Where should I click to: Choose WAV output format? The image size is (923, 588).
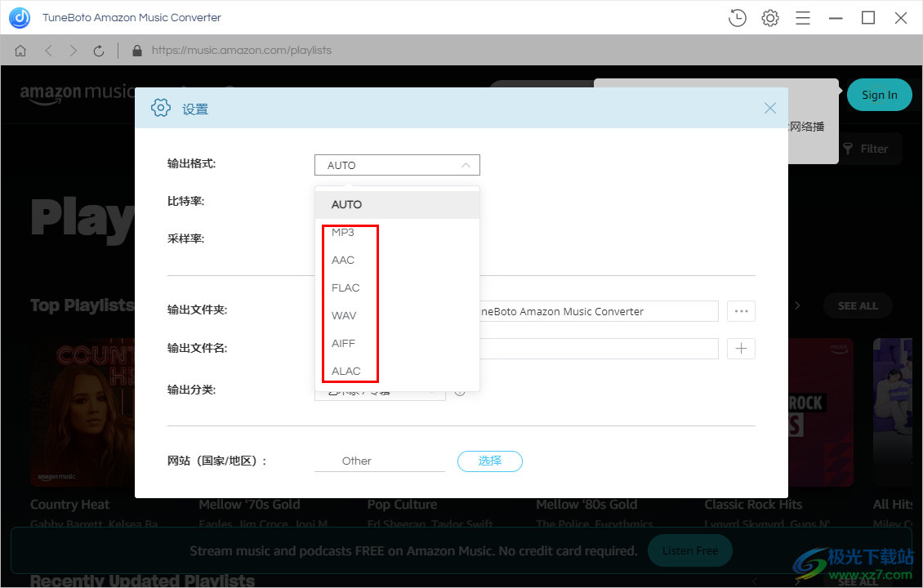[397, 315]
